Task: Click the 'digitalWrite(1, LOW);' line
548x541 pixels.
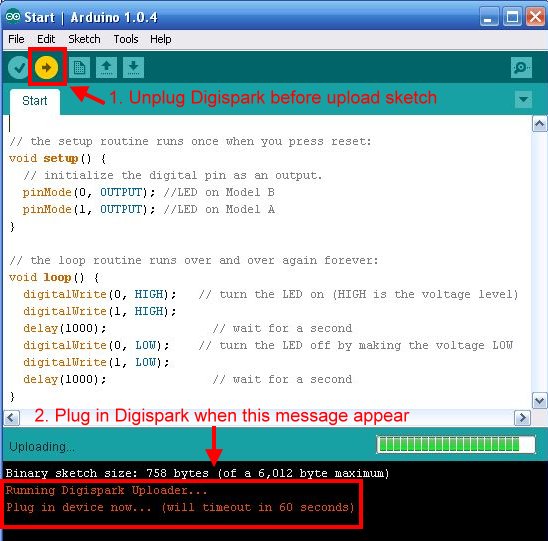Action: (96, 362)
